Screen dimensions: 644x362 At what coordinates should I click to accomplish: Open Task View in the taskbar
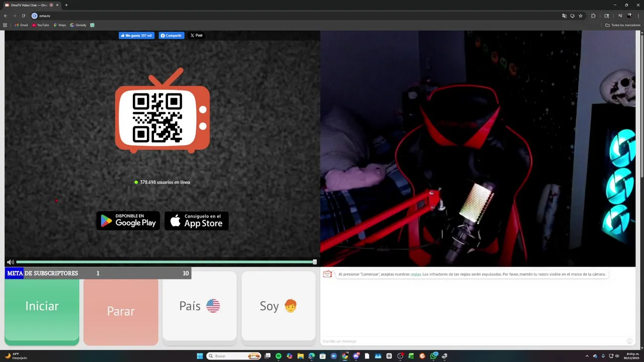pyautogui.click(x=268, y=356)
